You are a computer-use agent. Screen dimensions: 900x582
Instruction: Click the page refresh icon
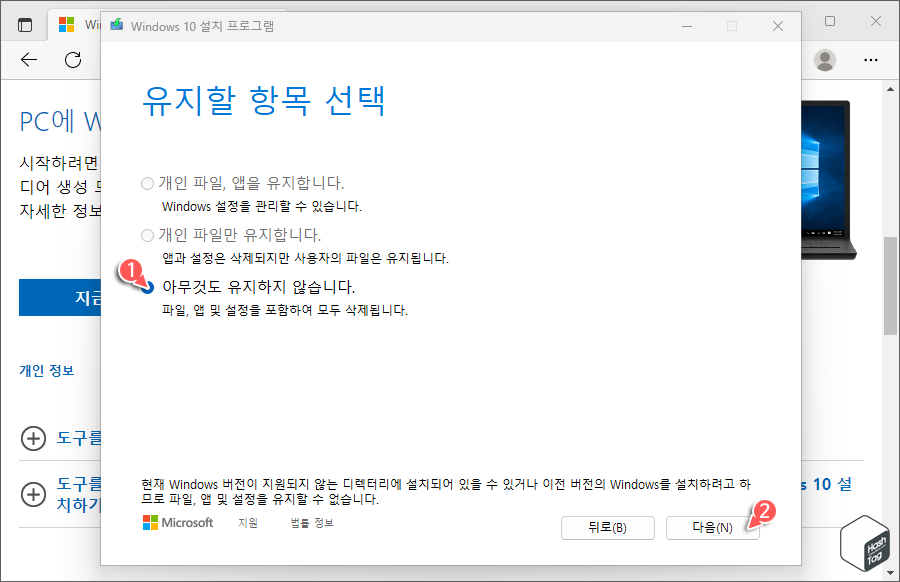pyautogui.click(x=71, y=60)
